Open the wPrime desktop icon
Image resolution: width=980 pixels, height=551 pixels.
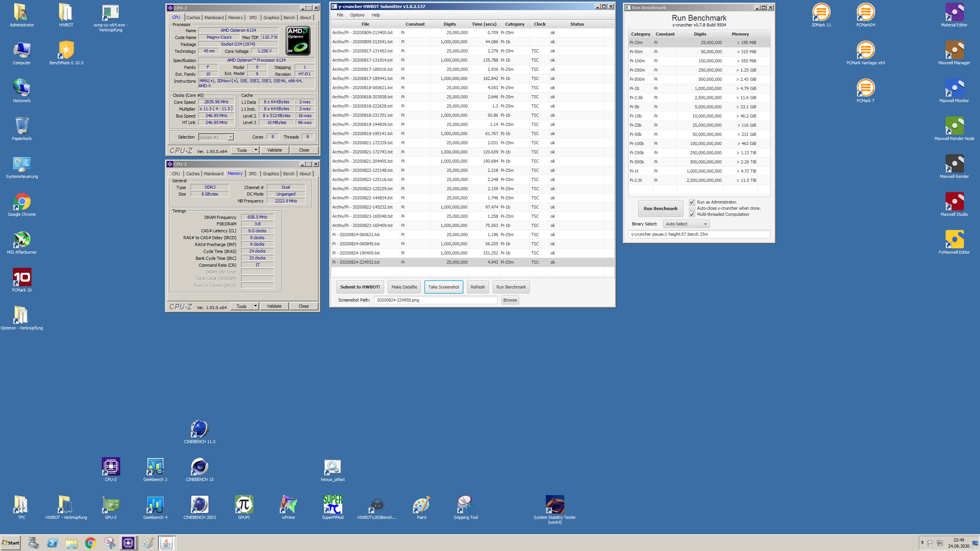288,507
